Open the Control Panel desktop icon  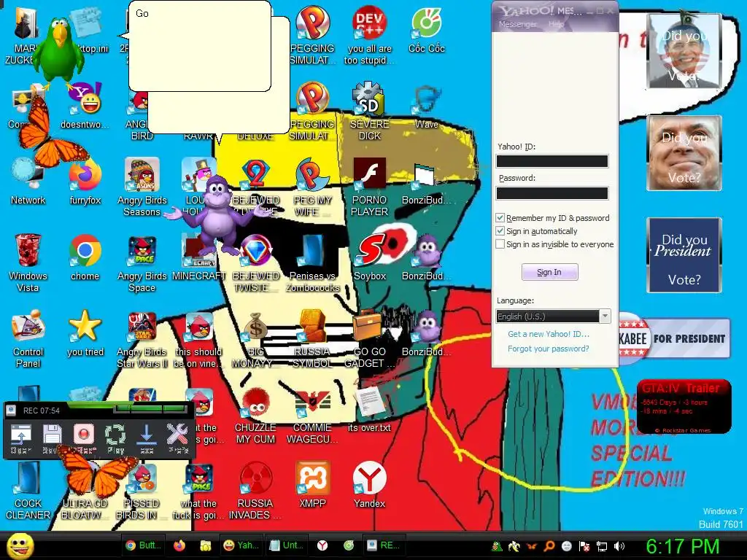click(28, 339)
